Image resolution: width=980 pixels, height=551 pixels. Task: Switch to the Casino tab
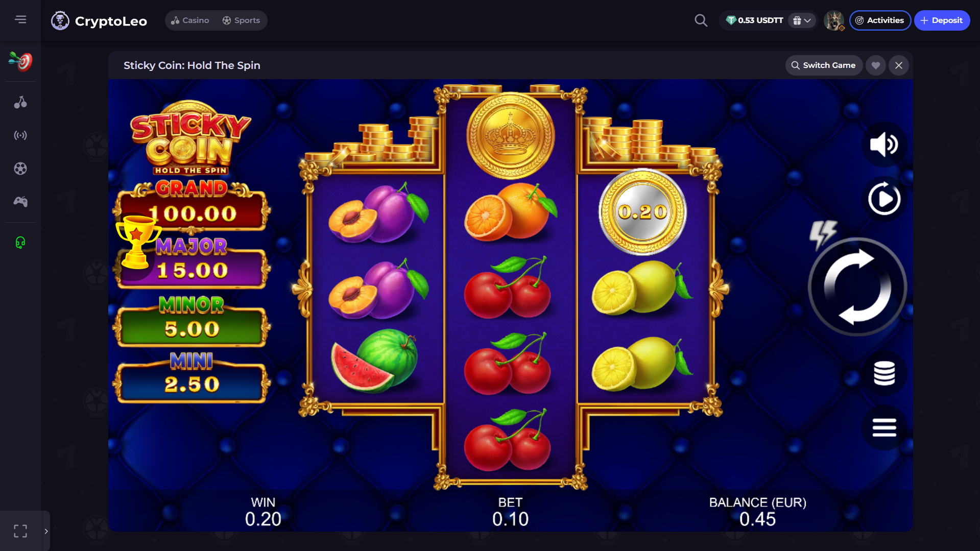pos(190,20)
